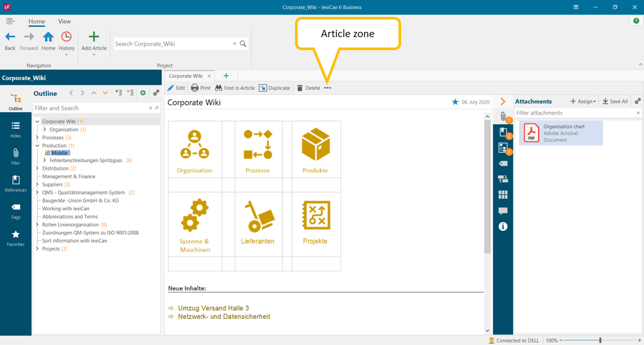Screen dimensions: 644x345
Task: Open the Files sidebar panel
Action: [x=16, y=156]
